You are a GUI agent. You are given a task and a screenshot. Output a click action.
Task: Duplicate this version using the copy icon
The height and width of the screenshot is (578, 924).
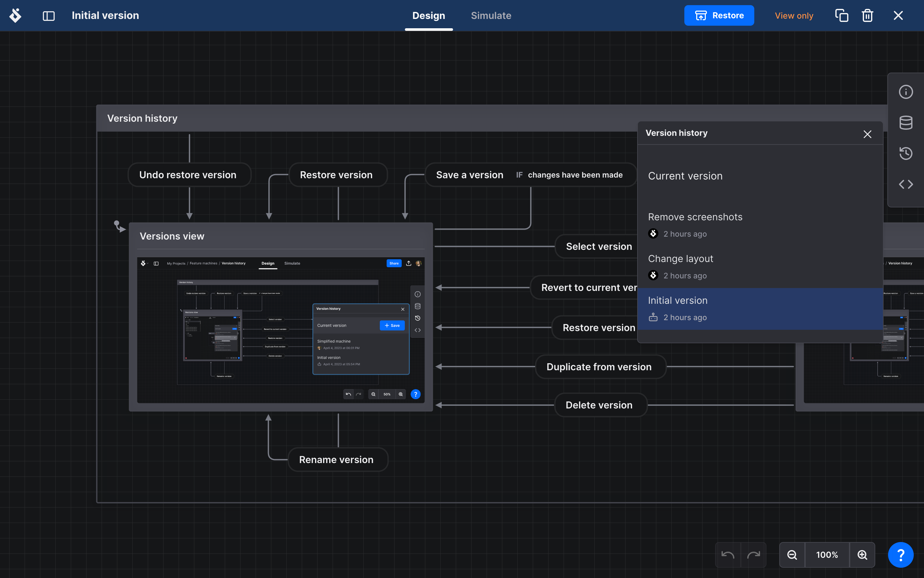[x=842, y=16]
